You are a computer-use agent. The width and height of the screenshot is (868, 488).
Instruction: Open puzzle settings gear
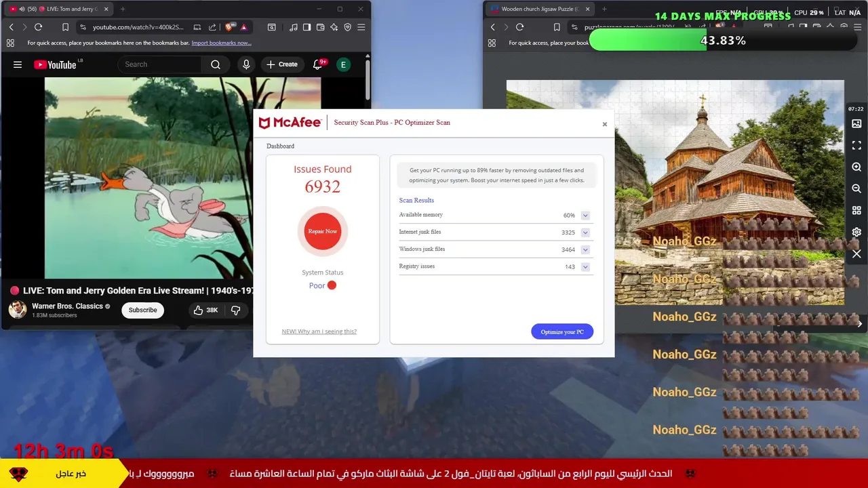(856, 232)
